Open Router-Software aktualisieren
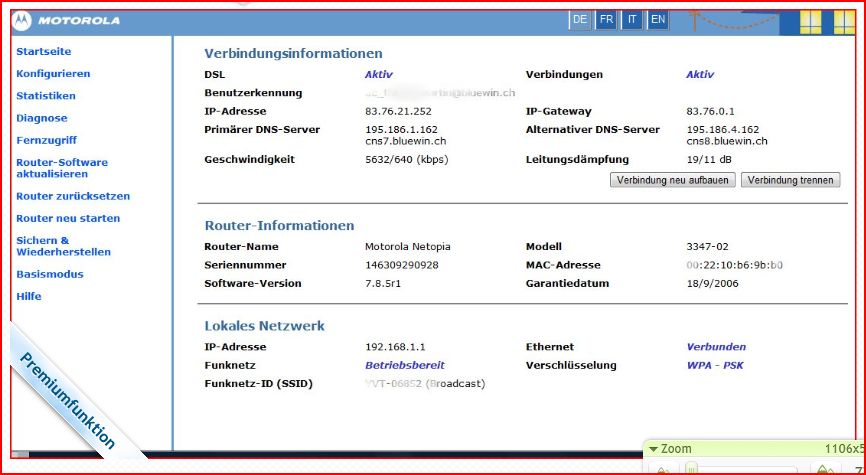The image size is (866, 475). pyautogui.click(x=62, y=168)
